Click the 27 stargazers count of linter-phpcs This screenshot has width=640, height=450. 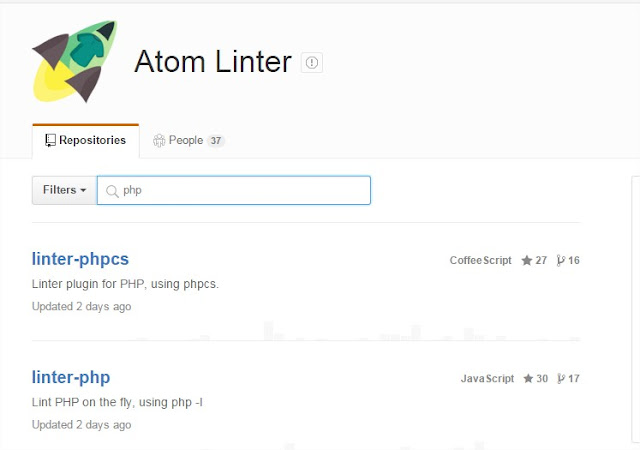click(541, 260)
